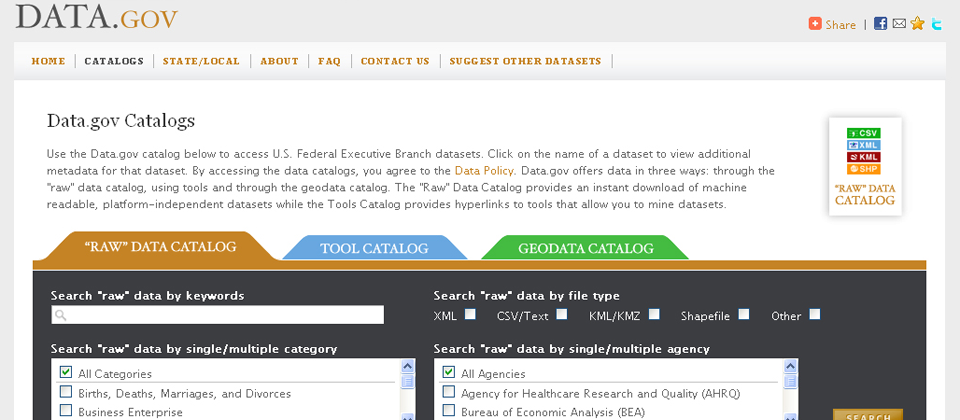Click the category list scrollbar handle
The height and width of the screenshot is (420, 960).
pyautogui.click(x=408, y=381)
